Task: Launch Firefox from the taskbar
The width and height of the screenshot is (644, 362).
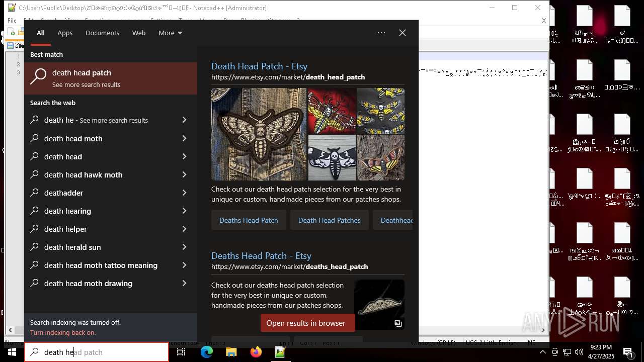Action: pyautogui.click(x=256, y=352)
